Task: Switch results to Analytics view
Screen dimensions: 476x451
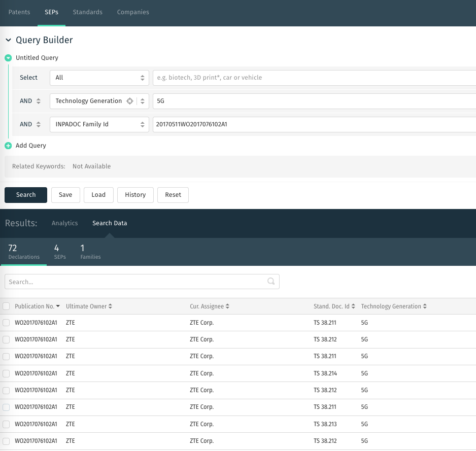Action: [x=64, y=223]
